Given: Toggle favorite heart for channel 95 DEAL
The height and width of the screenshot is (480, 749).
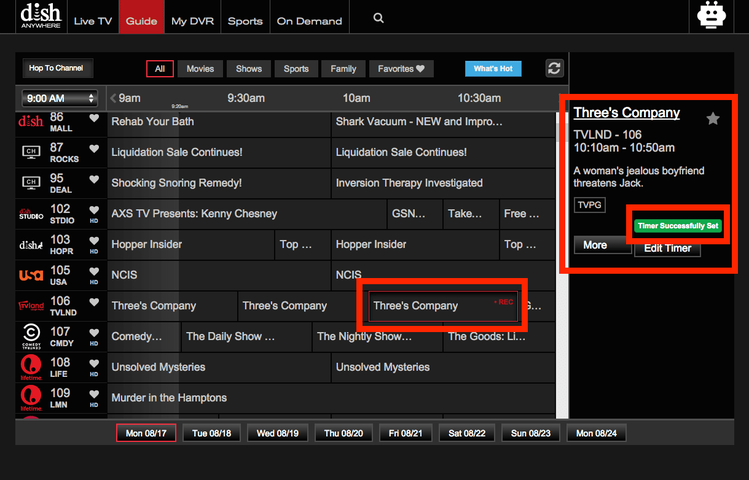Looking at the screenshot, I should click(x=94, y=179).
